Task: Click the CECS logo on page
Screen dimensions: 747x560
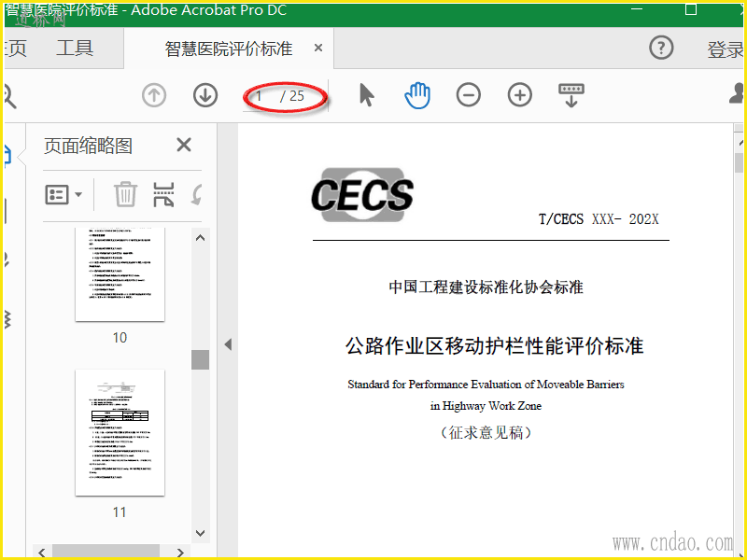Action: click(362, 194)
